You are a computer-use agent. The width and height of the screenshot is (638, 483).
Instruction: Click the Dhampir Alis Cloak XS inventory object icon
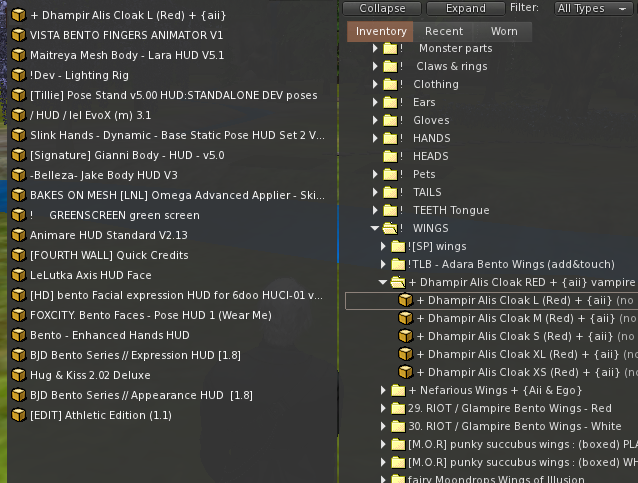[x=405, y=372]
